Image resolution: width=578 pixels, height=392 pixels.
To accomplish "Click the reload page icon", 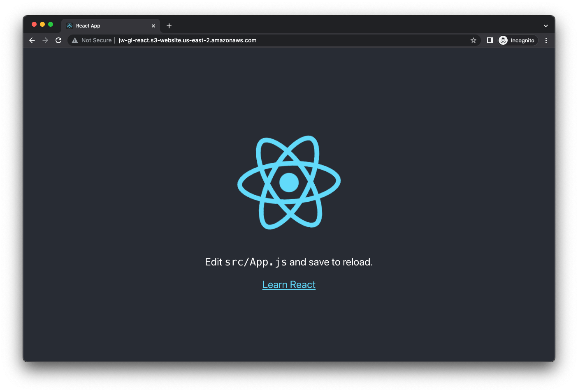I will [x=58, y=40].
